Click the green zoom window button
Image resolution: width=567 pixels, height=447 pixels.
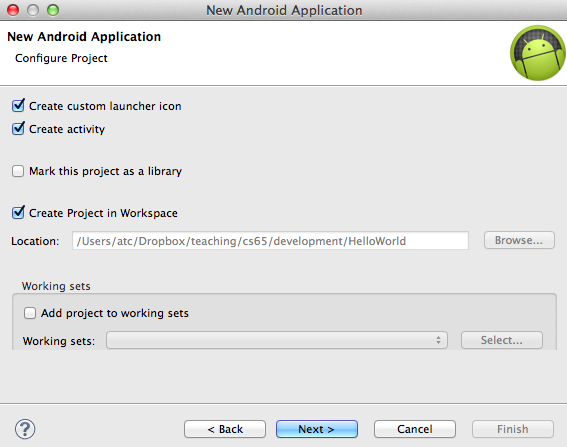coord(53,10)
